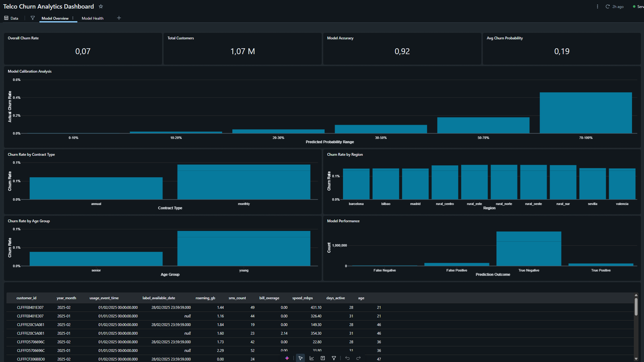Sort table by days_active column header

tap(335, 298)
